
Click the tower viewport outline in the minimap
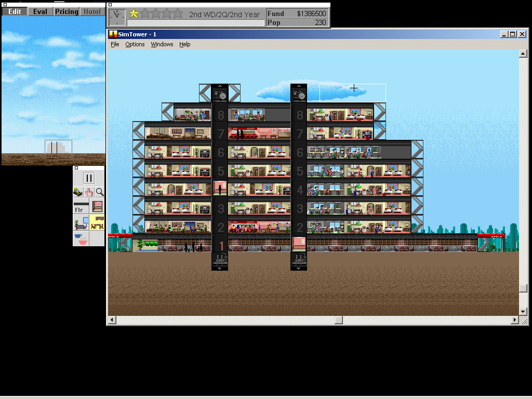click(x=58, y=149)
